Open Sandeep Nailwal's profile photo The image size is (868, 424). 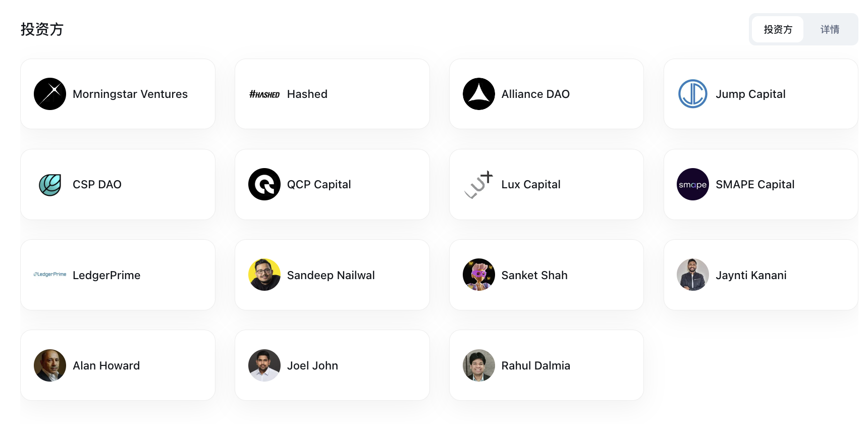click(x=264, y=275)
